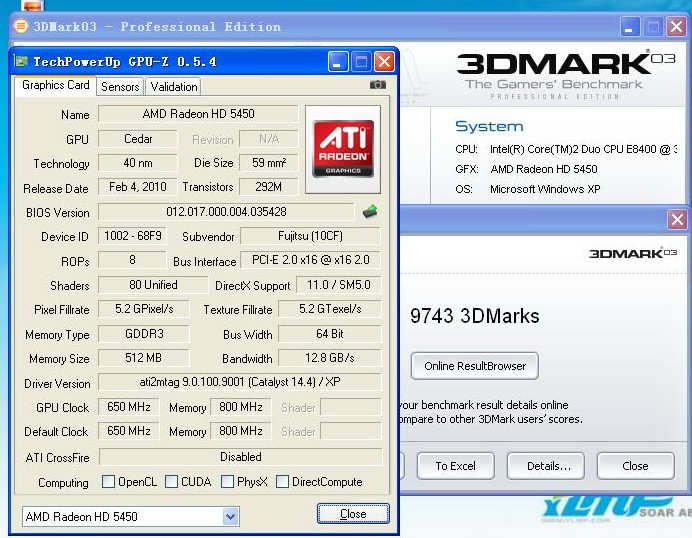This screenshot has width=692, height=538.
Task: Click the GPU-Z title bar app icon
Action: coord(20,61)
